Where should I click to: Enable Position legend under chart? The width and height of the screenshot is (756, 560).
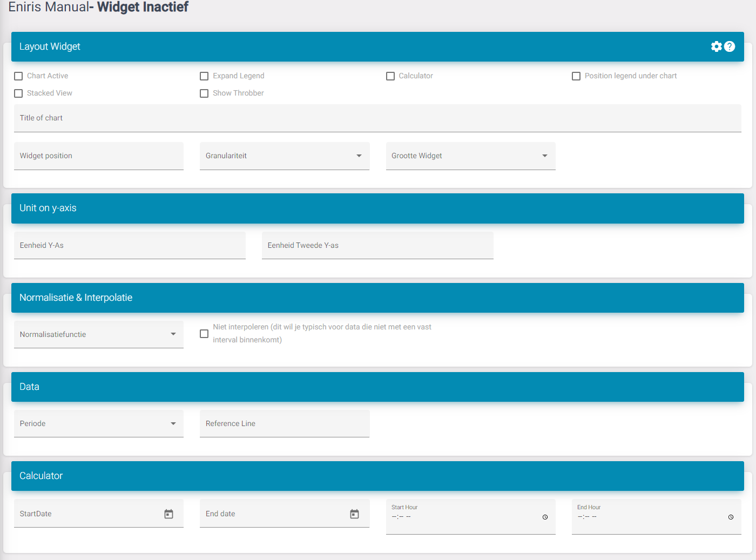(576, 76)
